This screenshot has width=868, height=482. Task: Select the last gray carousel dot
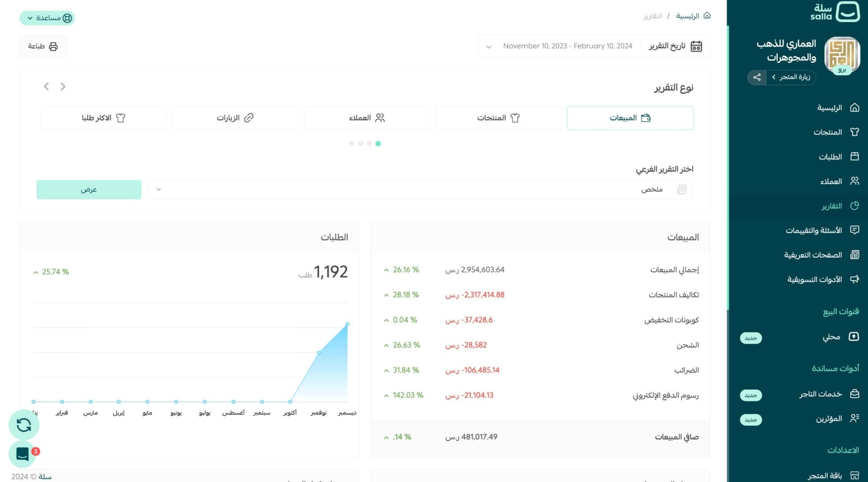coord(352,144)
